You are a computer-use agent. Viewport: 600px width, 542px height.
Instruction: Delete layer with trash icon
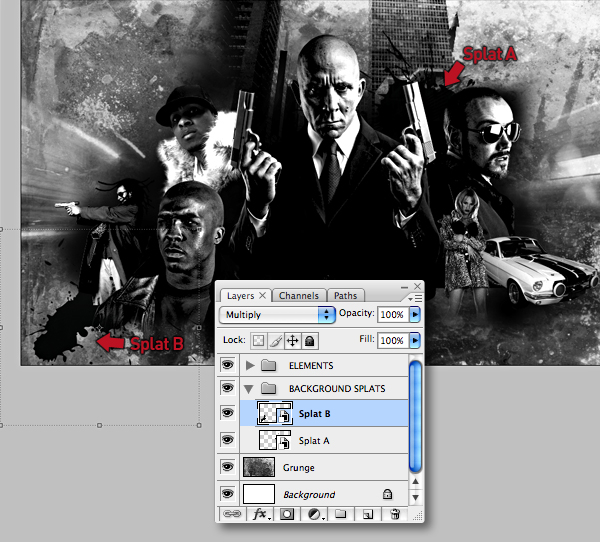(395, 514)
